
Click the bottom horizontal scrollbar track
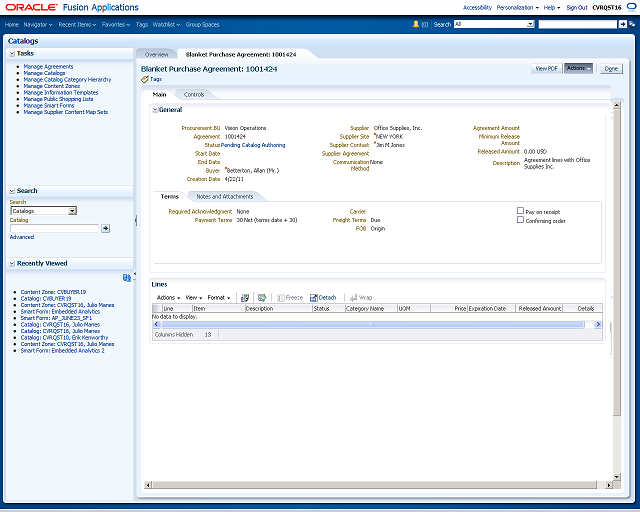pos(374,485)
